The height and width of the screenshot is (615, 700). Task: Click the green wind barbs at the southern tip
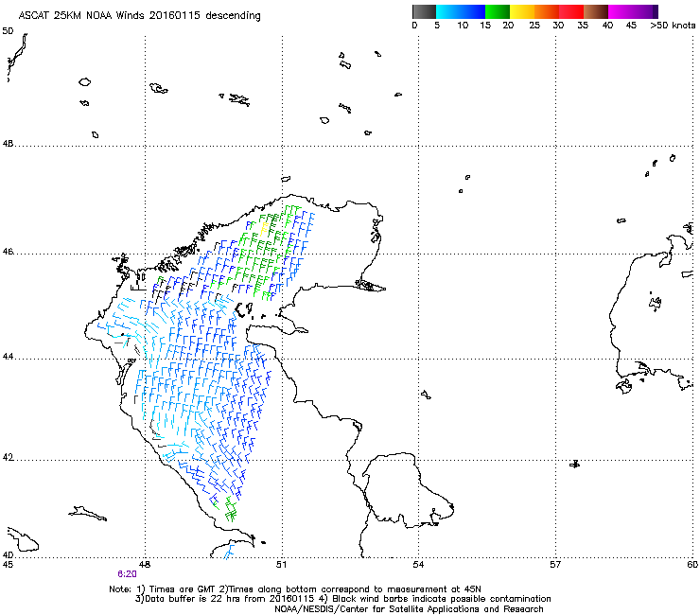(230, 510)
